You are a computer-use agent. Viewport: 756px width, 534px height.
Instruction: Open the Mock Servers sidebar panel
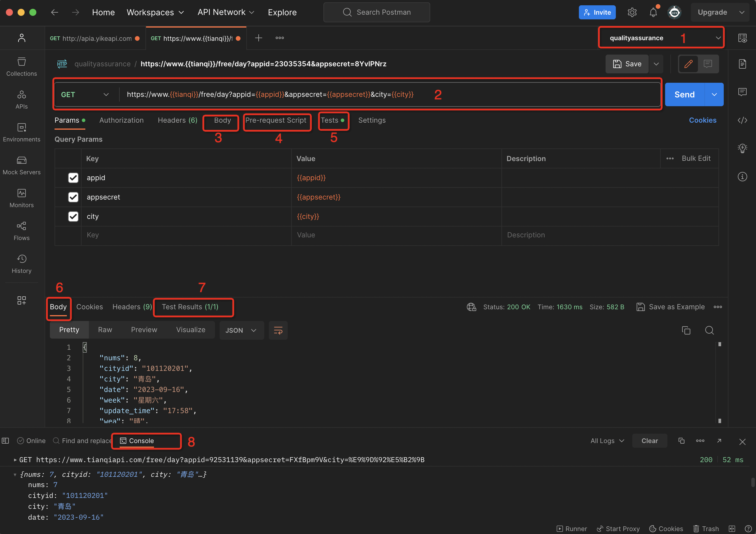tap(21, 166)
